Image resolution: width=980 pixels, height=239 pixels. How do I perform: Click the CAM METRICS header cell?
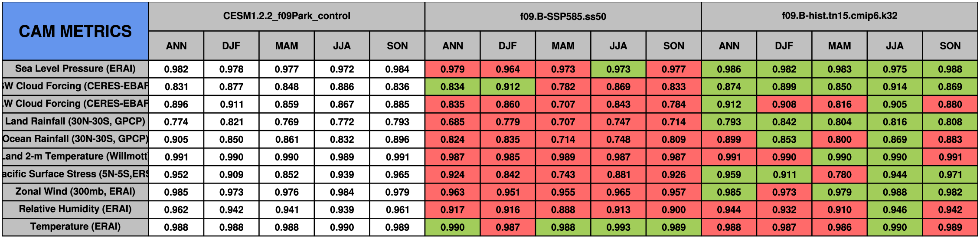(75, 31)
